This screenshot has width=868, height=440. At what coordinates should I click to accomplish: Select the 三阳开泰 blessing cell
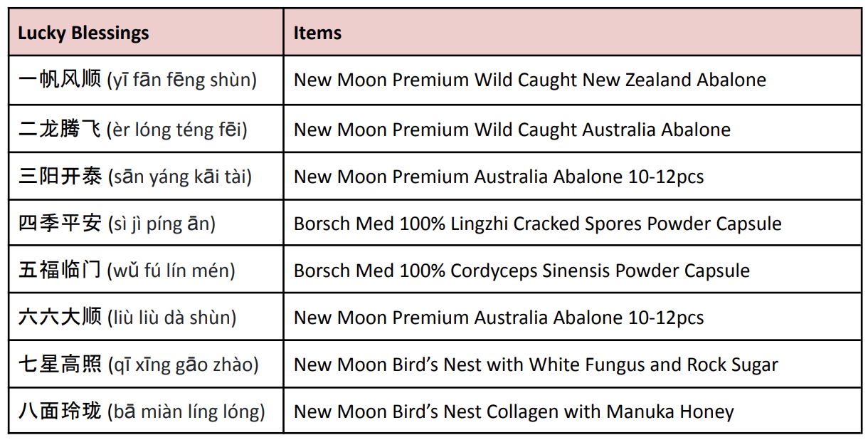pyautogui.click(x=146, y=176)
